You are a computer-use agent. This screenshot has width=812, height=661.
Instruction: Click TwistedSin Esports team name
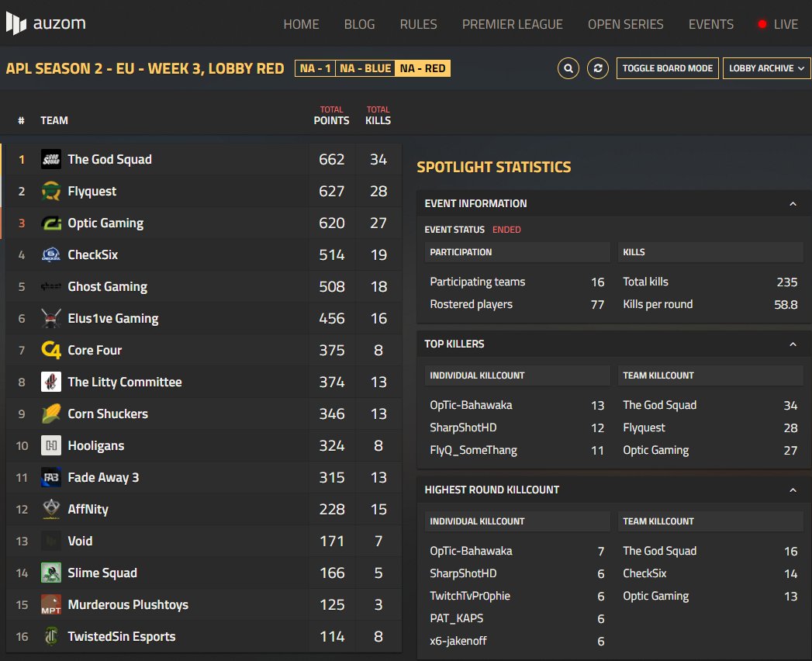[122, 637]
